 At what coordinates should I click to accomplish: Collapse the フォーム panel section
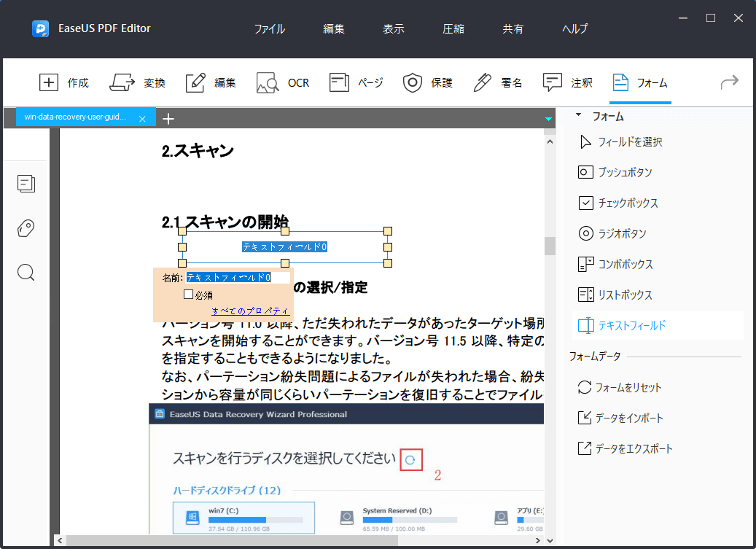[x=580, y=115]
